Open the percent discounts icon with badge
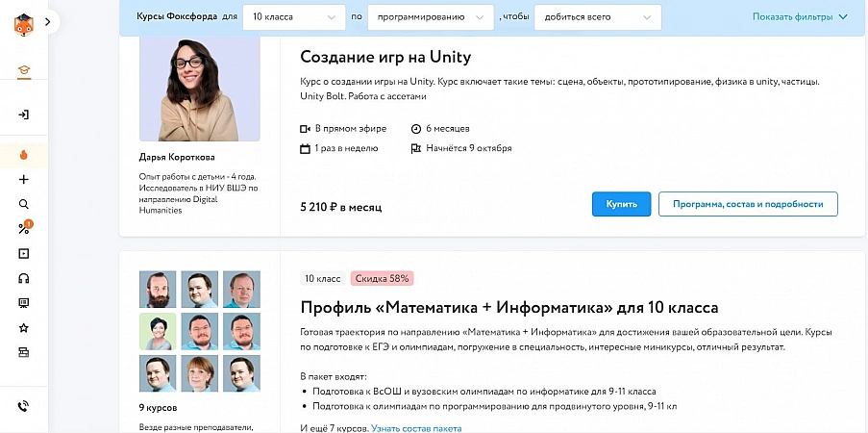This screenshot has width=868, height=433. pos(24,229)
